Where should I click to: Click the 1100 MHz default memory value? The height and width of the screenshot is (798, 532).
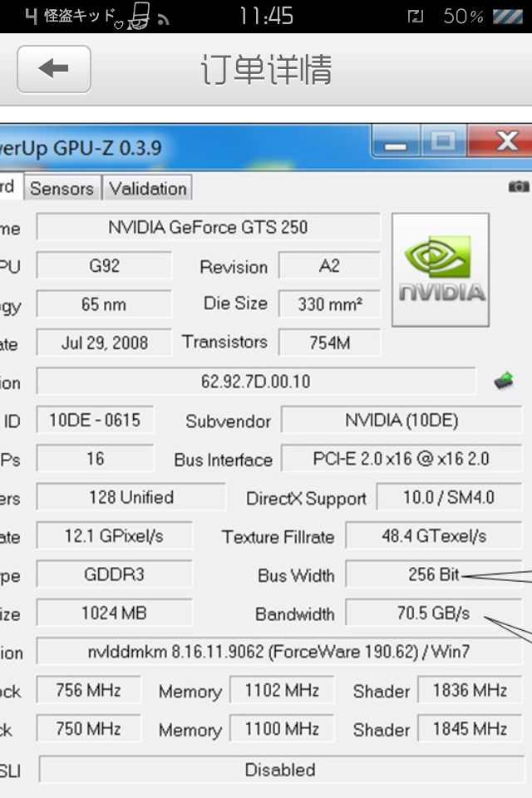tap(282, 729)
